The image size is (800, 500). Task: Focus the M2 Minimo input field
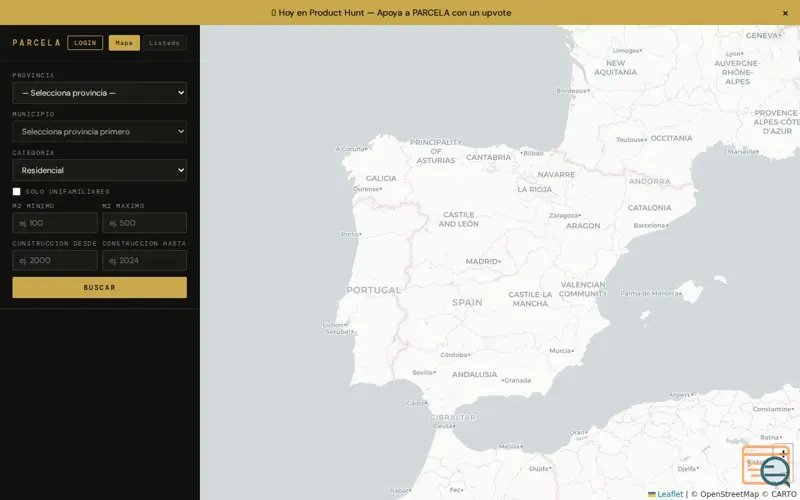click(x=55, y=223)
